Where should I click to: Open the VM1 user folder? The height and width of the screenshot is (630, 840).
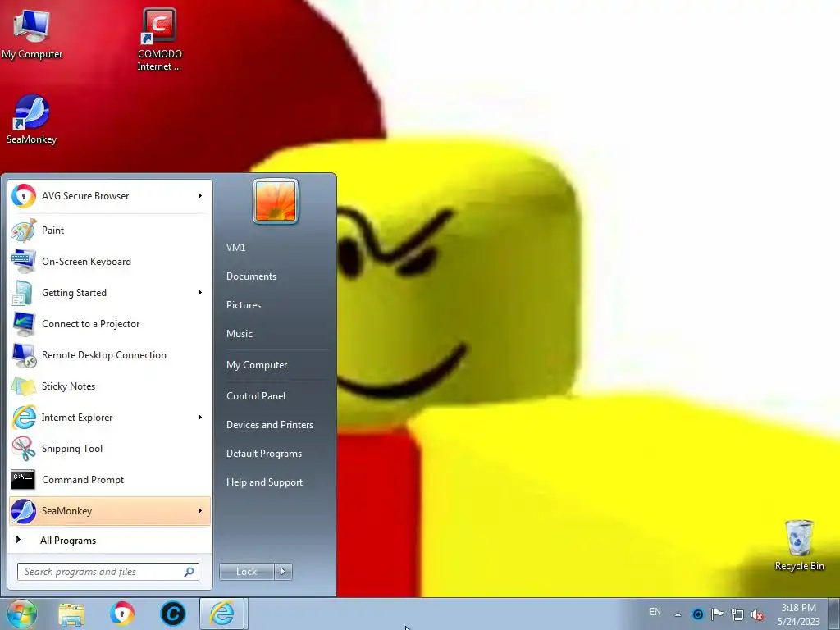(235, 248)
